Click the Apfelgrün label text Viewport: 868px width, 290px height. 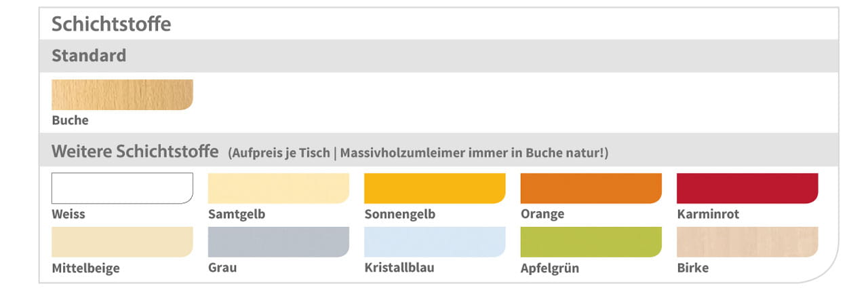coord(550,268)
